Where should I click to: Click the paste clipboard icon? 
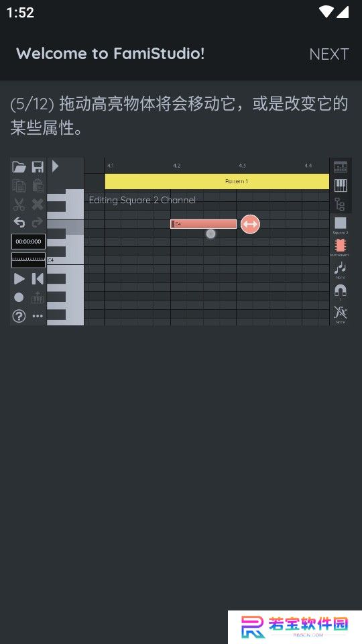tap(38, 186)
